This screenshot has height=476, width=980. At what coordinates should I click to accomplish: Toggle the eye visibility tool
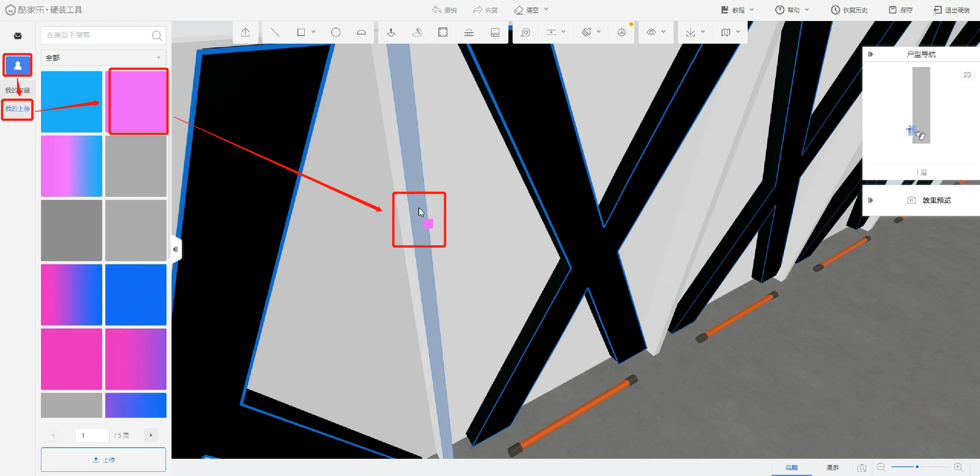651,32
